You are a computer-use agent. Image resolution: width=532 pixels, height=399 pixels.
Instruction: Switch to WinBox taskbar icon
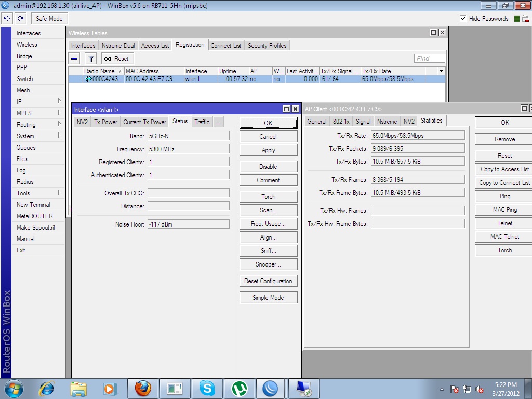click(270, 389)
